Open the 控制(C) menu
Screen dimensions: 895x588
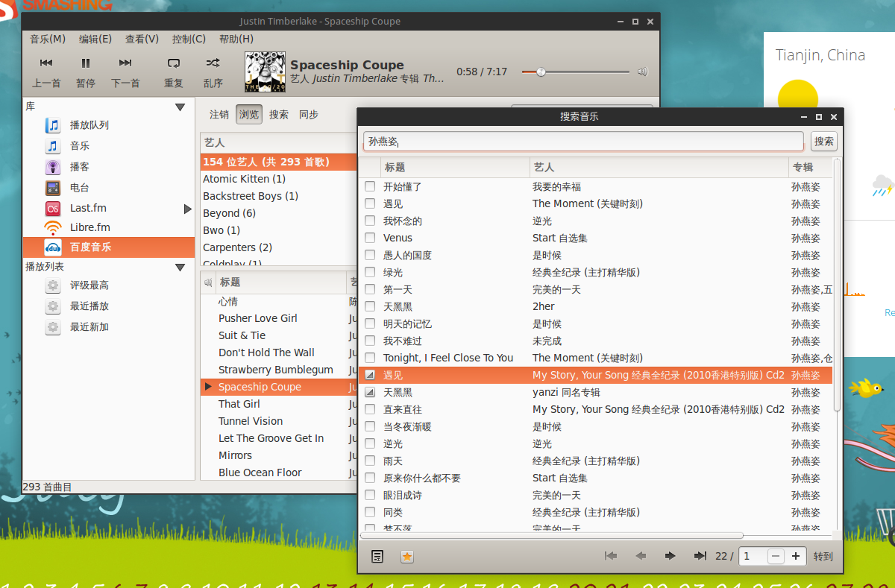point(189,39)
